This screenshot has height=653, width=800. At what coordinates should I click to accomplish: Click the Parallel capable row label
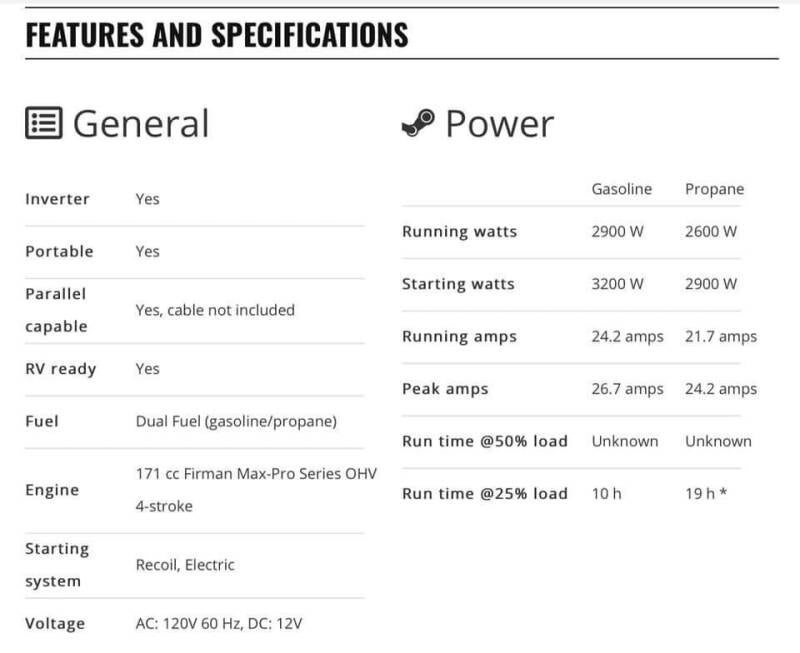[x=56, y=310]
